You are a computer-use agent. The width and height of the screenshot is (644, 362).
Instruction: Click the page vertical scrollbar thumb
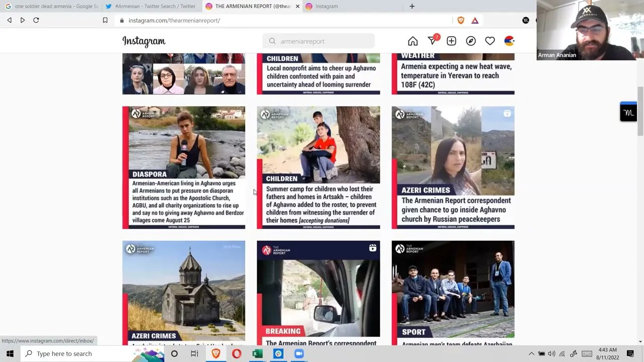[x=640, y=111]
